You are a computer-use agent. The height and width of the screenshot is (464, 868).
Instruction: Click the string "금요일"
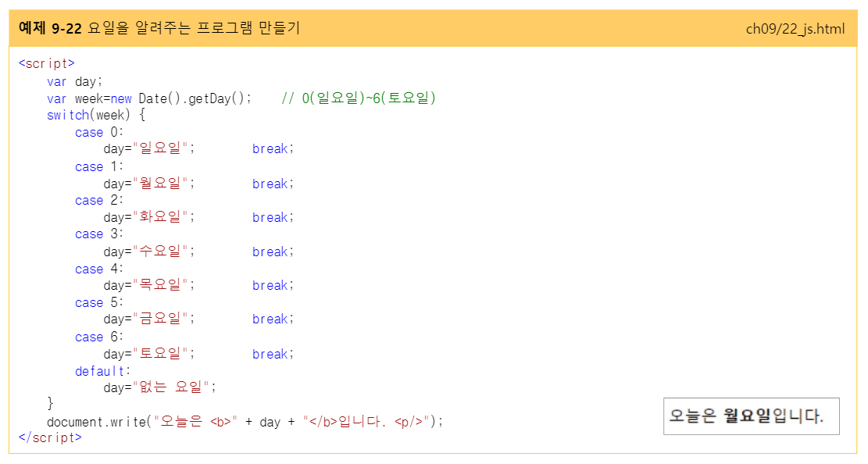(160, 319)
